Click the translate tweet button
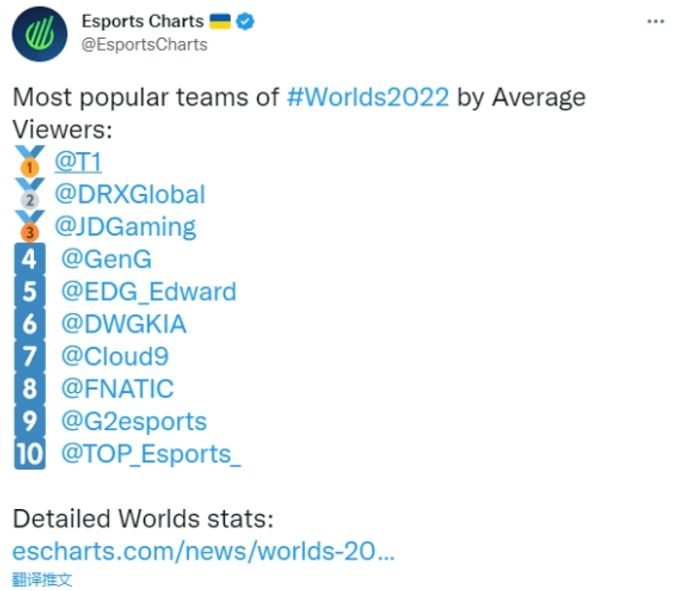Image resolution: width=678 pixels, height=591 pixels. tap(42, 579)
